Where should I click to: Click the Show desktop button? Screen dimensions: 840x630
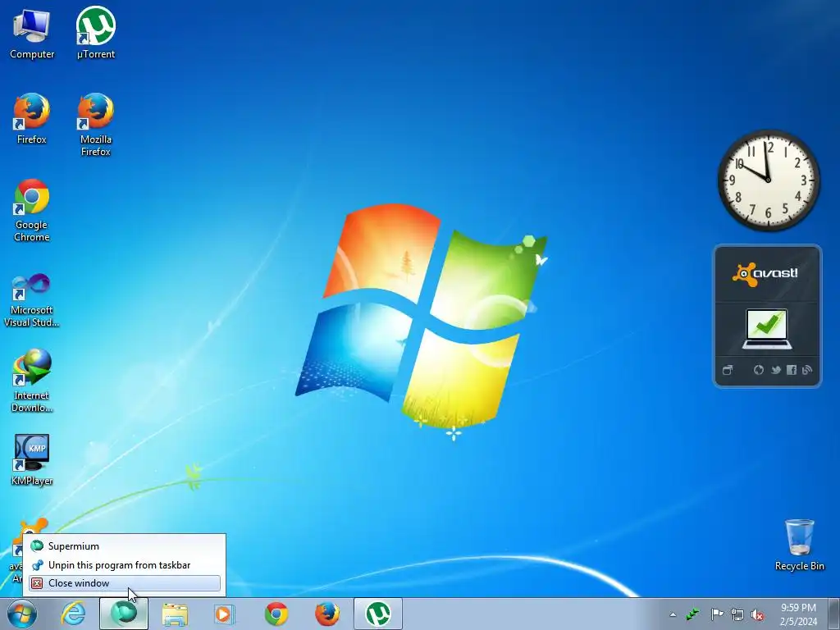[x=833, y=614]
